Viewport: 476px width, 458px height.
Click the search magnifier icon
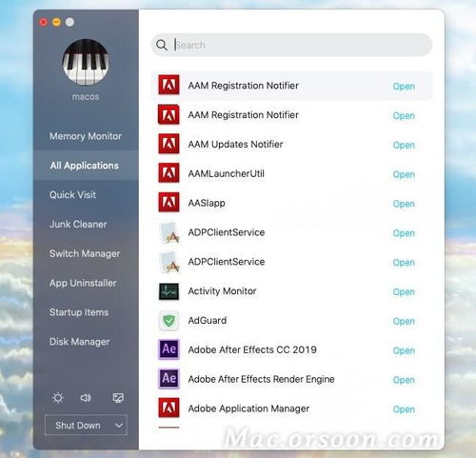162,45
